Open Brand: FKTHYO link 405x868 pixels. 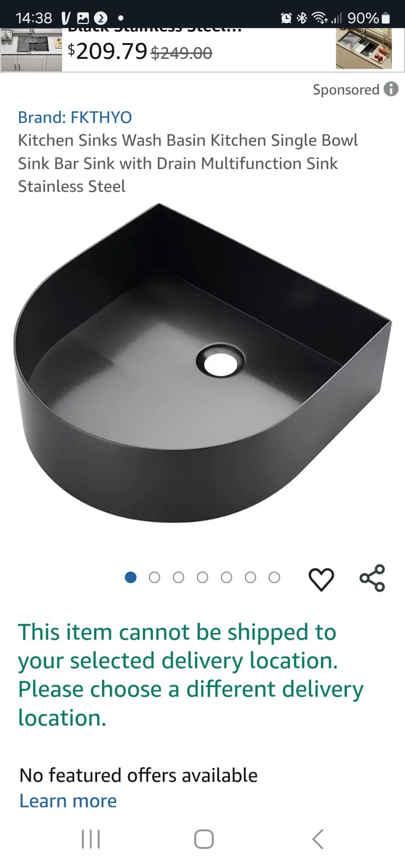75,117
